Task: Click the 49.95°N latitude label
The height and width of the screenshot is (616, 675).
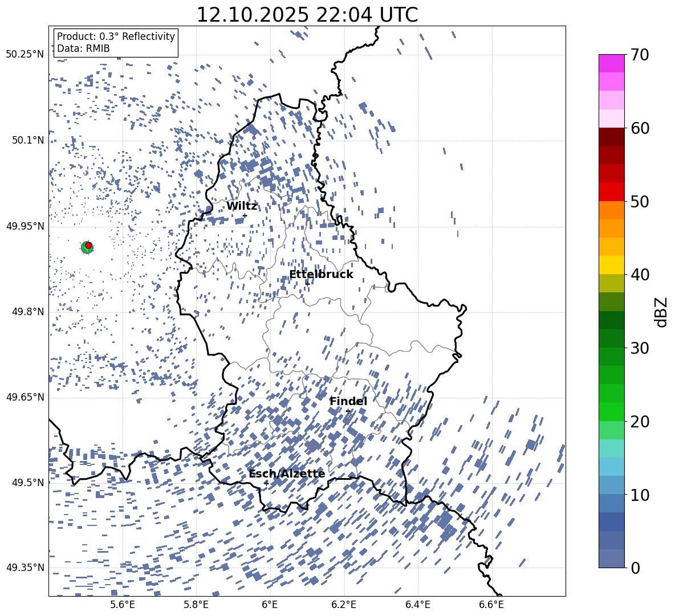Action: (25, 226)
